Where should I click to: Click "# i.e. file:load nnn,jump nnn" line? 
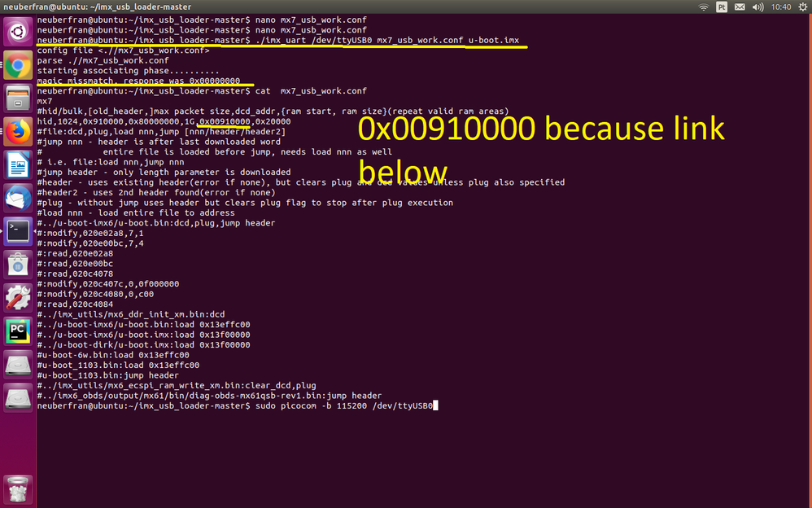pyautogui.click(x=111, y=162)
